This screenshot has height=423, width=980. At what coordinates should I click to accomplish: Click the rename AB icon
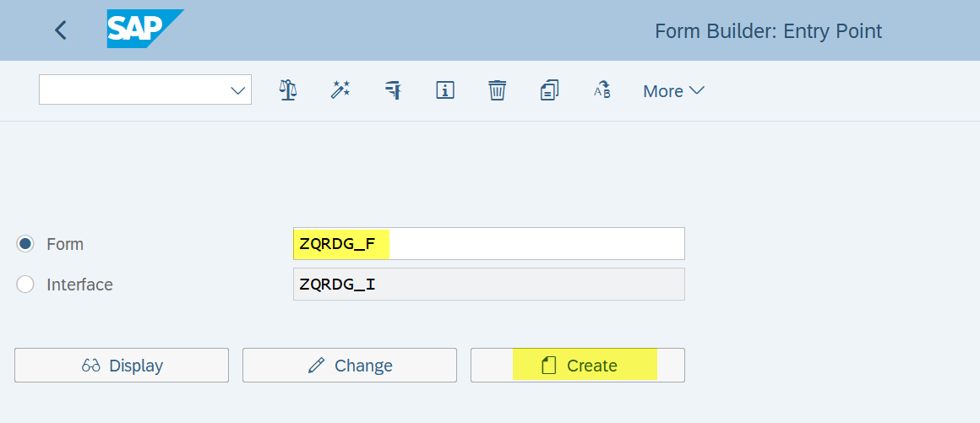pyautogui.click(x=602, y=90)
